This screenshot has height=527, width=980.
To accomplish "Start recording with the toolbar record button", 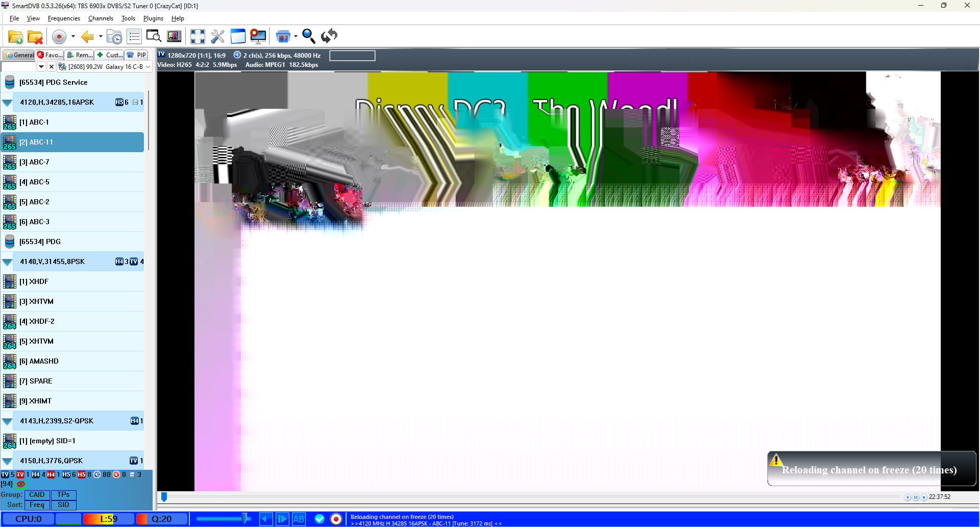I will click(x=59, y=37).
